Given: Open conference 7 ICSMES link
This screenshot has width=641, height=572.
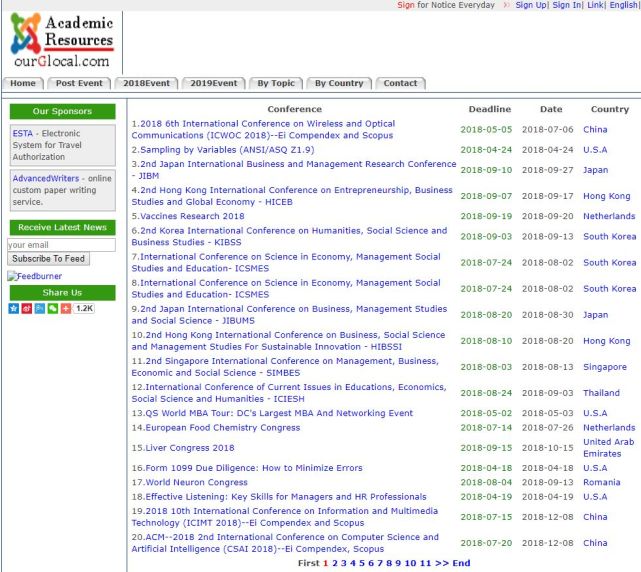Looking at the screenshot, I should (286, 262).
